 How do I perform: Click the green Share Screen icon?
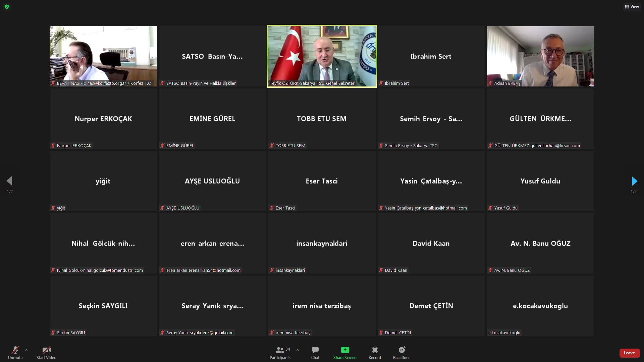(345, 350)
